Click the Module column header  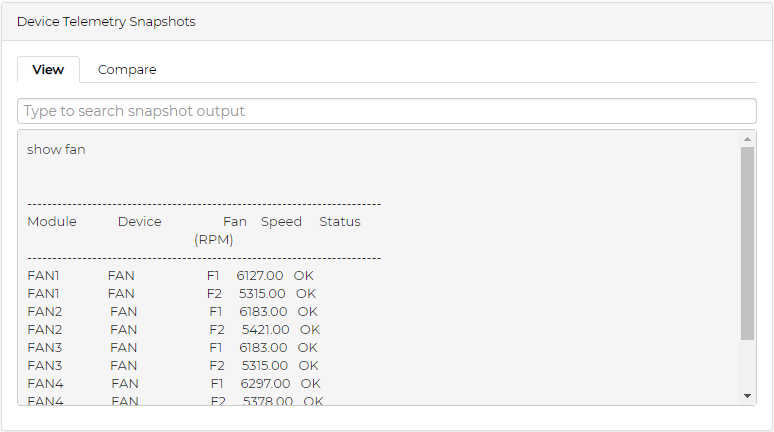pyautogui.click(x=52, y=222)
